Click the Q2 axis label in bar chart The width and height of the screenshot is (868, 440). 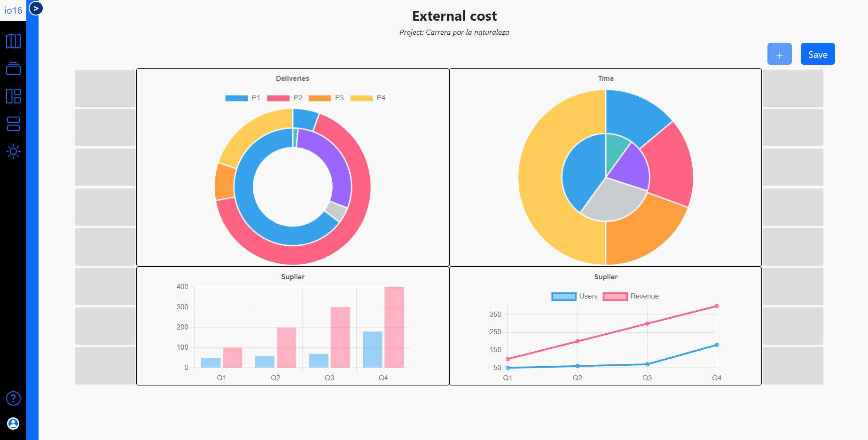[x=275, y=378]
